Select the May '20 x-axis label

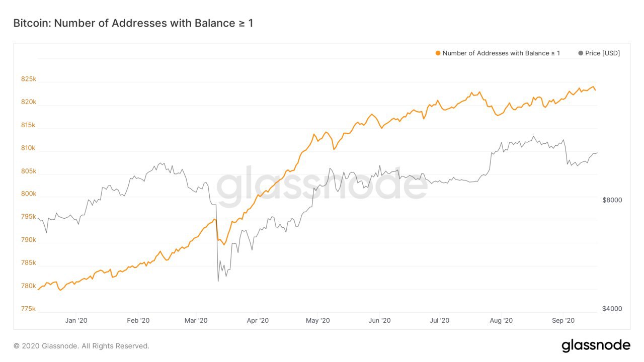[x=318, y=320]
